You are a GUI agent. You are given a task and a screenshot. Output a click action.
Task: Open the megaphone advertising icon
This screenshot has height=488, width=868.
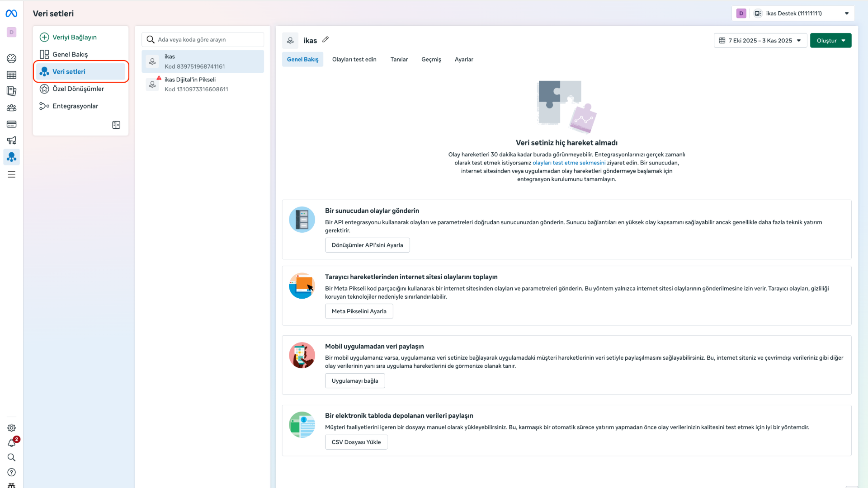point(12,141)
